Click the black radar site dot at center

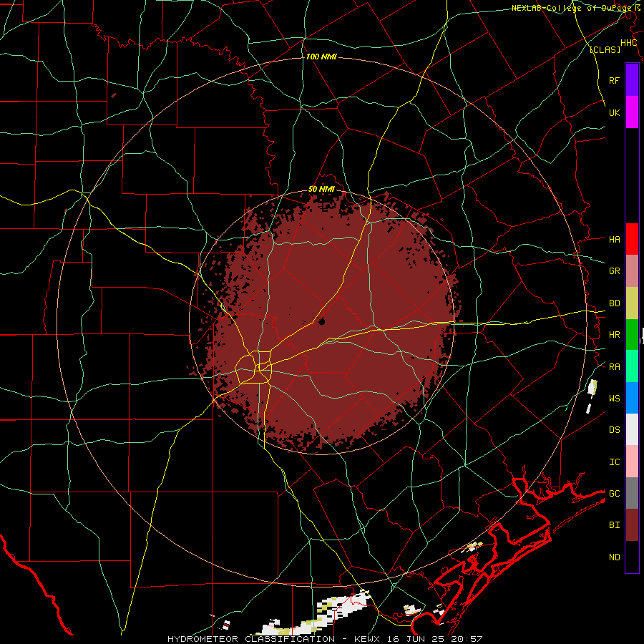[321, 321]
